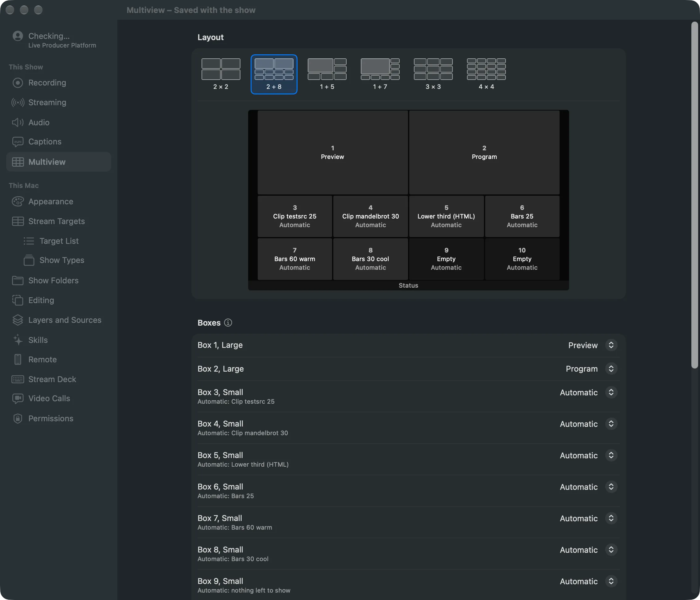Click the Recording icon in sidebar
The width and height of the screenshot is (700, 600).
point(18,83)
